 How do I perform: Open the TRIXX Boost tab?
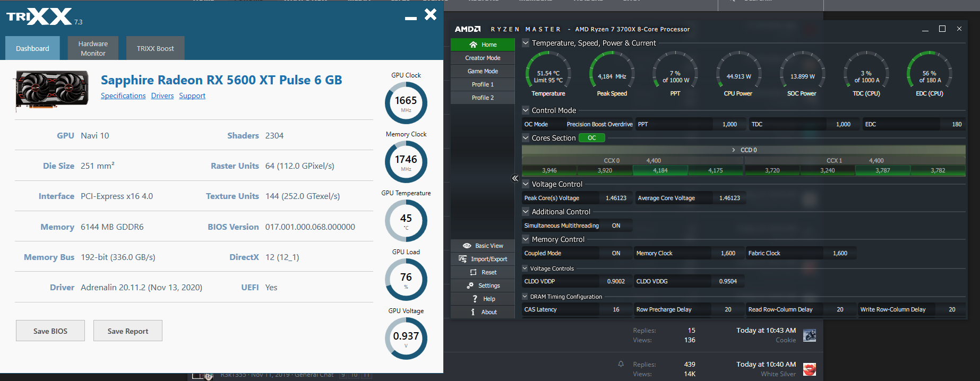click(x=155, y=48)
